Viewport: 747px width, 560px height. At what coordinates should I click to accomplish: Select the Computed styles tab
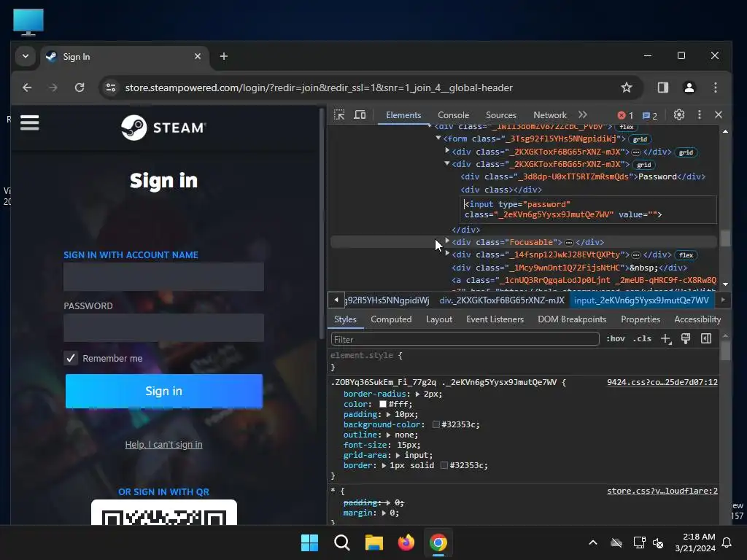[391, 319]
